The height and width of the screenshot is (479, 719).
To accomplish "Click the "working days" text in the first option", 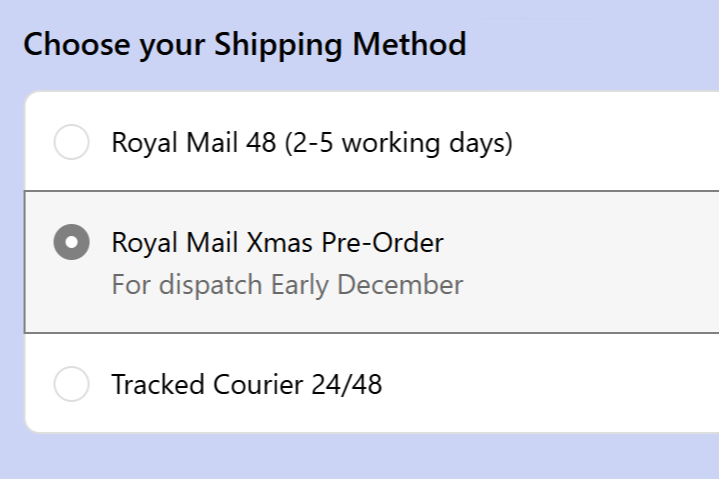I will (431, 142).
